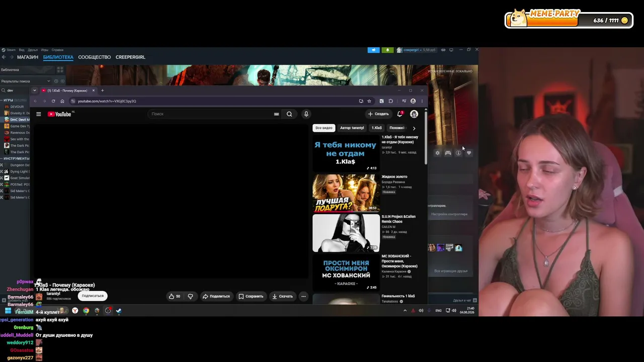The height and width of the screenshot is (362, 644).
Task: Open the Я тебя никому не отдам thumbnail
Action: pyautogui.click(x=346, y=153)
